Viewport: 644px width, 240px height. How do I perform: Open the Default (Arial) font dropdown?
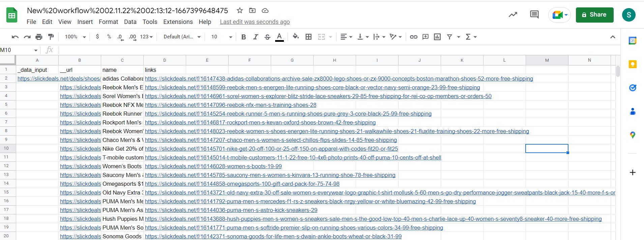[182, 37]
